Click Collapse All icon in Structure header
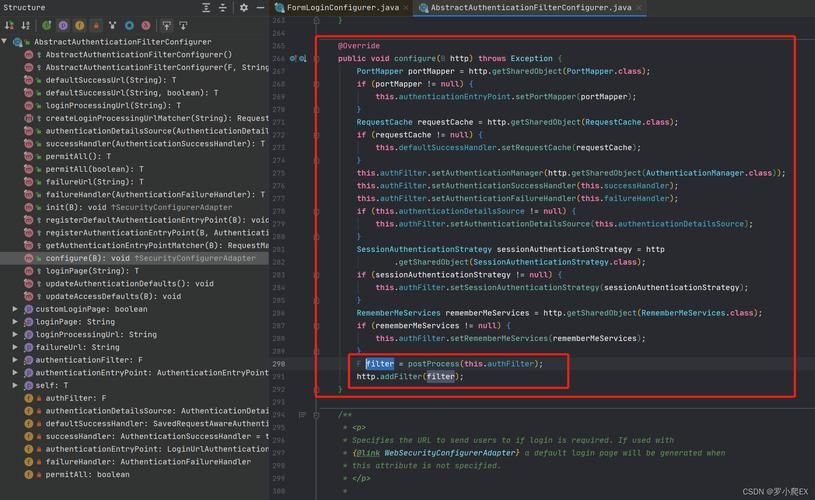Screen dimensions: 815x500 [x=222, y=8]
